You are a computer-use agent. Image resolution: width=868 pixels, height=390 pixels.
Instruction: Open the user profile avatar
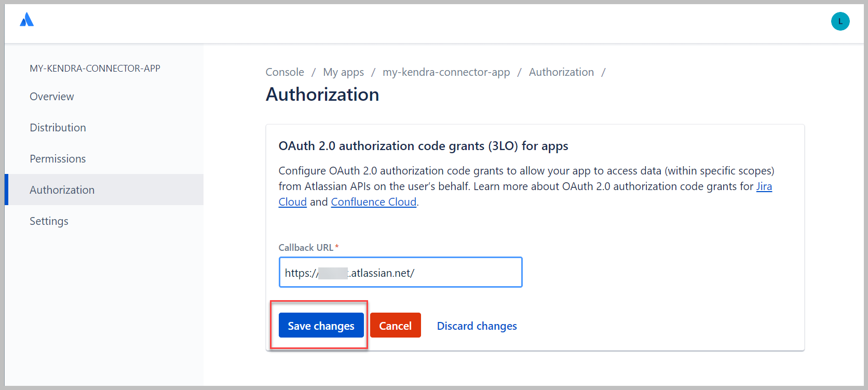840,21
